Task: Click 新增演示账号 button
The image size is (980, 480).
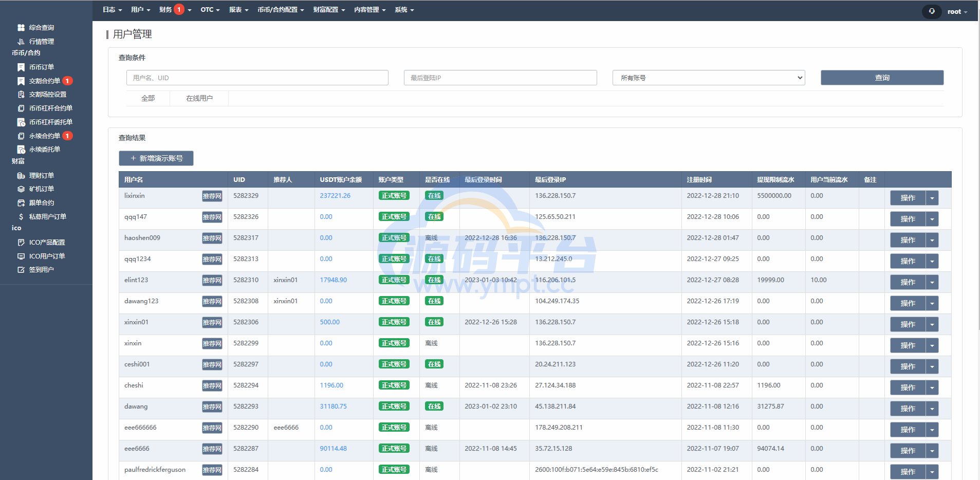Action: 156,158
